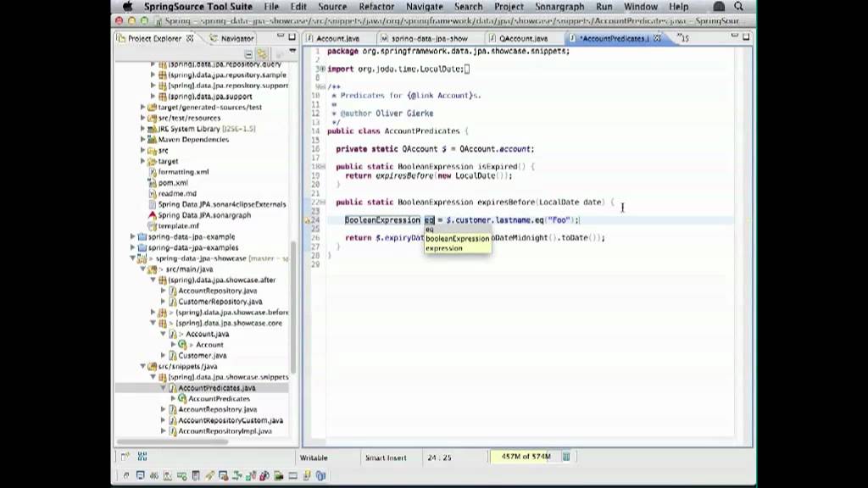This screenshot has width=868, height=488.
Task: Click the first fast view bar icon
Action: point(126,475)
